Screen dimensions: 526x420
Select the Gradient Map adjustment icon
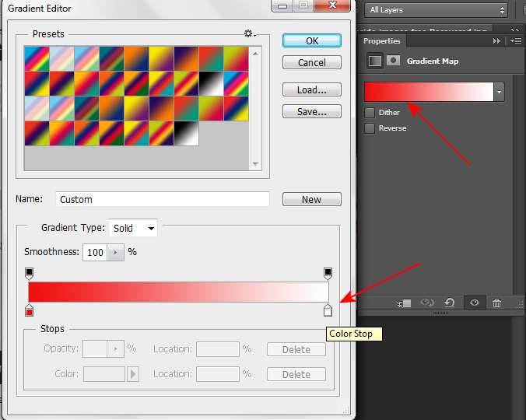(375, 61)
